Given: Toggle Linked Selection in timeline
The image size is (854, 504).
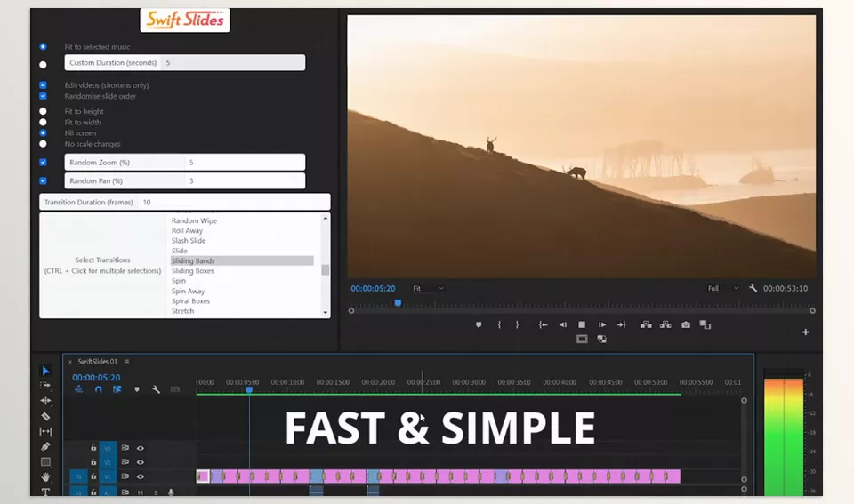Looking at the screenshot, I should (117, 389).
